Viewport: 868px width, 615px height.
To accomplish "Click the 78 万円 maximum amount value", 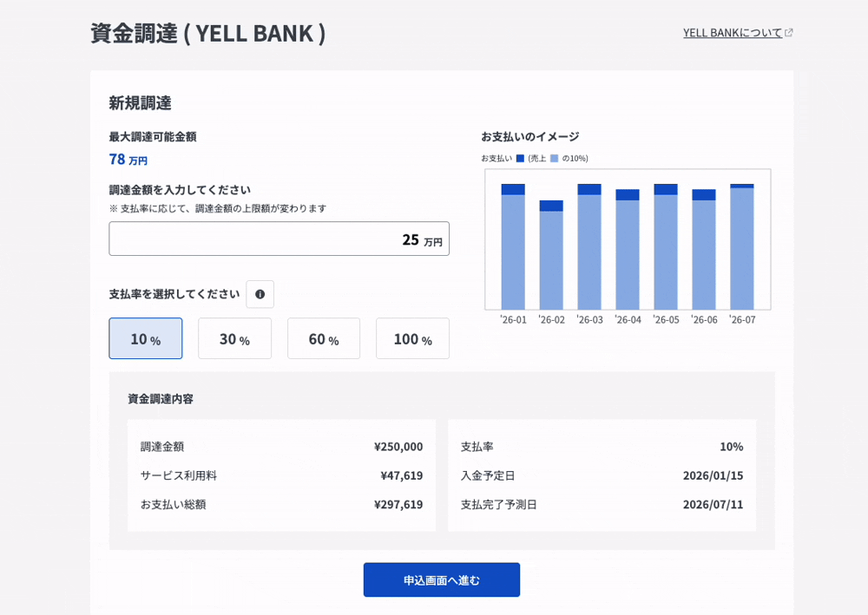I will pos(128,159).
